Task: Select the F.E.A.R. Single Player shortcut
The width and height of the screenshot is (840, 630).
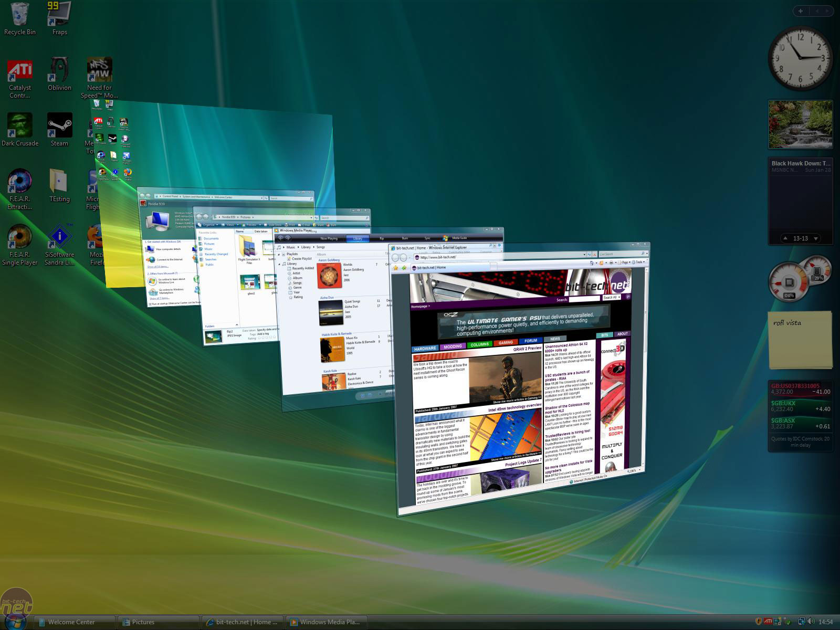Action: pyautogui.click(x=19, y=245)
